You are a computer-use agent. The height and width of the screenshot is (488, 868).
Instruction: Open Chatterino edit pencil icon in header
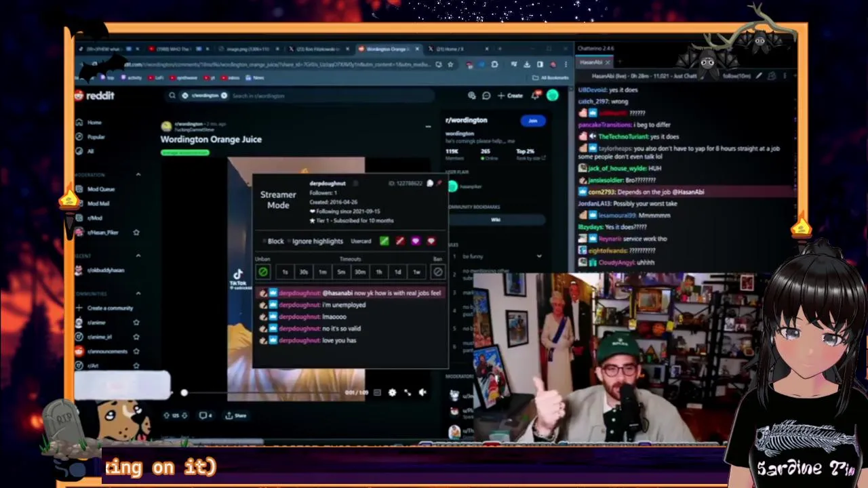click(x=759, y=76)
